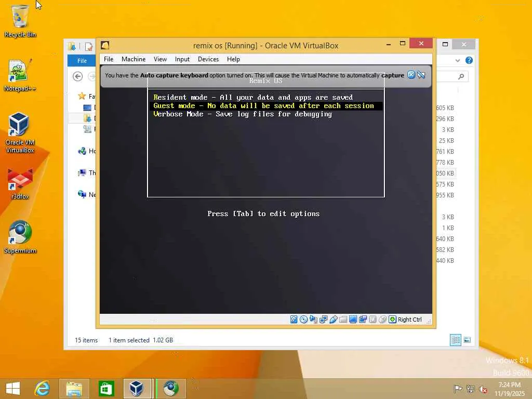Click the VirtualBox window title icon

(105, 46)
